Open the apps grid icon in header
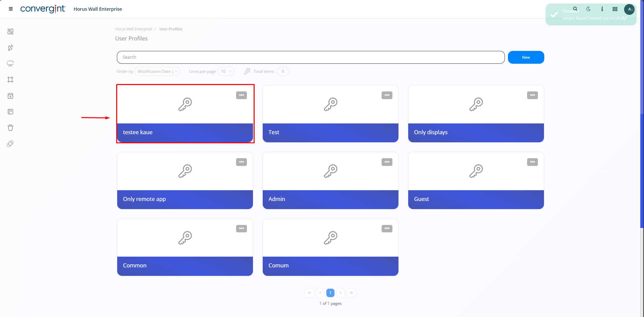 (615, 9)
